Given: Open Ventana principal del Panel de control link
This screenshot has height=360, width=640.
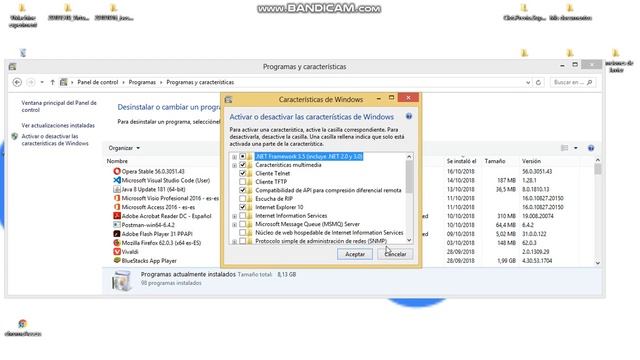Looking at the screenshot, I should click(59, 107).
